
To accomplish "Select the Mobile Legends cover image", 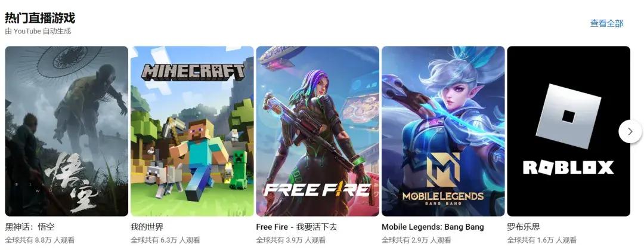I will pyautogui.click(x=443, y=131).
